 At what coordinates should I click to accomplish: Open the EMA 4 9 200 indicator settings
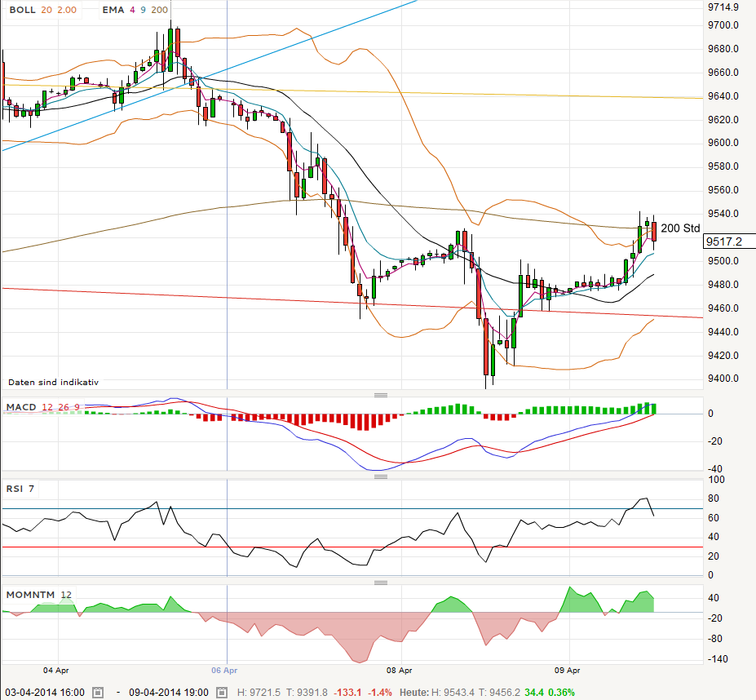pos(135,10)
